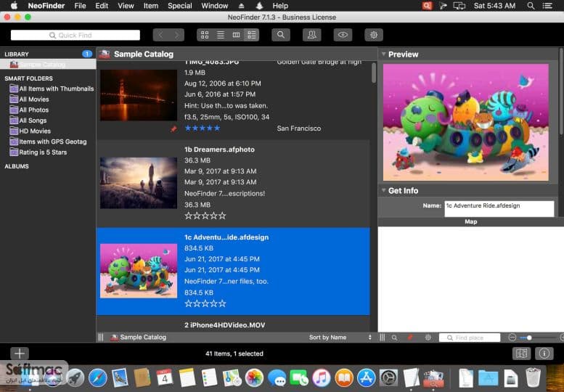Open the All Movies smart folder
564x392 pixels.
(30, 99)
